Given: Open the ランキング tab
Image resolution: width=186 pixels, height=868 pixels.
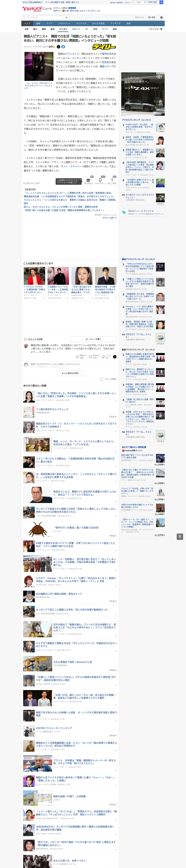Looking at the screenshot, I should (115, 23).
